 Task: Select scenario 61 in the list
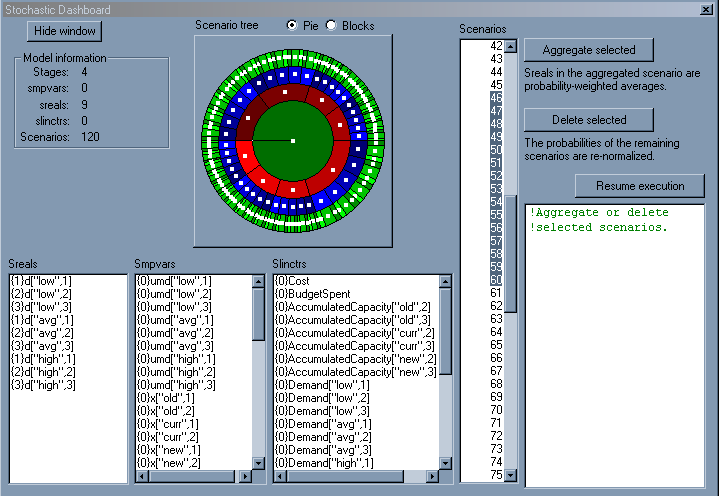click(496, 293)
